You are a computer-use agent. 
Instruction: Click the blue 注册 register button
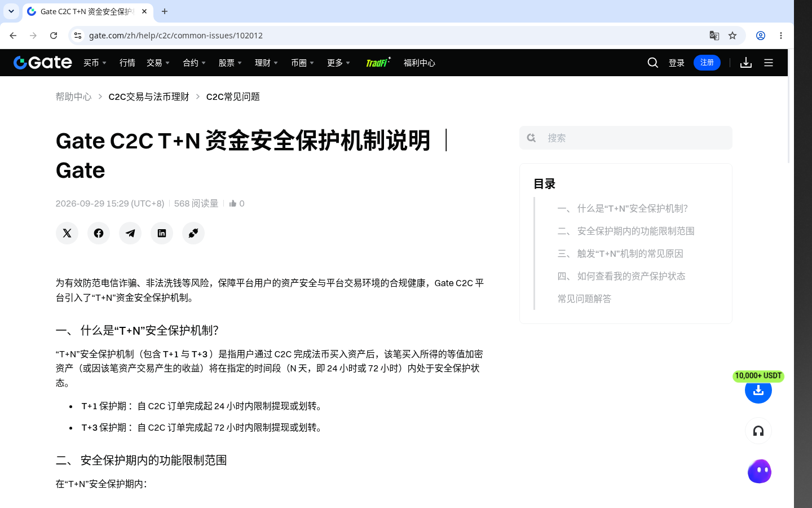pos(707,63)
